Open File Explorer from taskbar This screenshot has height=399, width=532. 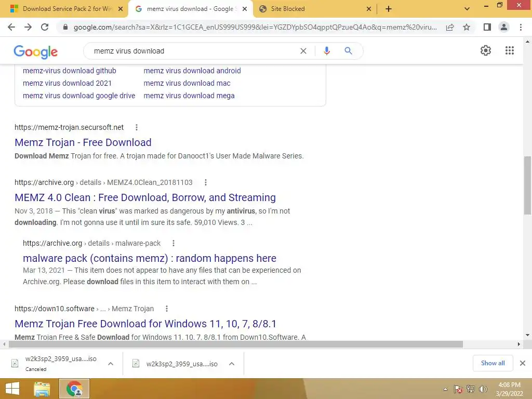click(x=42, y=389)
